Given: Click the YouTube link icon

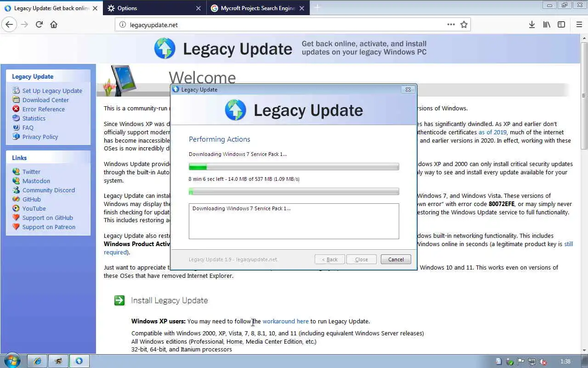Looking at the screenshot, I should coord(16,208).
